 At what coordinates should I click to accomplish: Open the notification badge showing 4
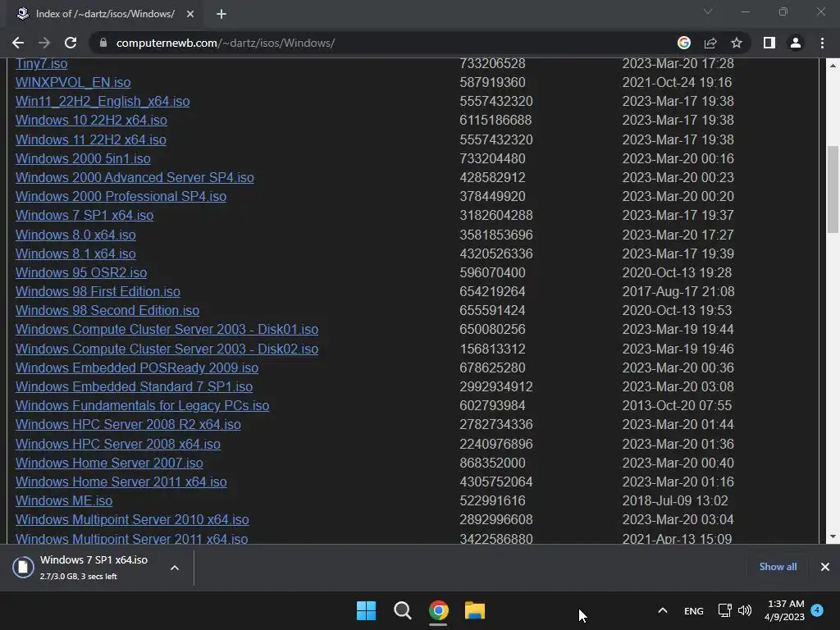point(817,609)
